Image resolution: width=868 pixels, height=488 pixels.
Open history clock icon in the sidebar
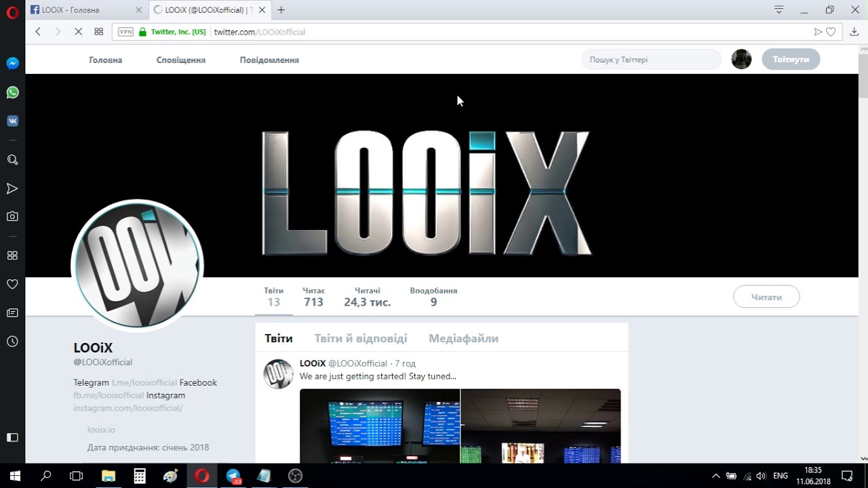(x=12, y=342)
